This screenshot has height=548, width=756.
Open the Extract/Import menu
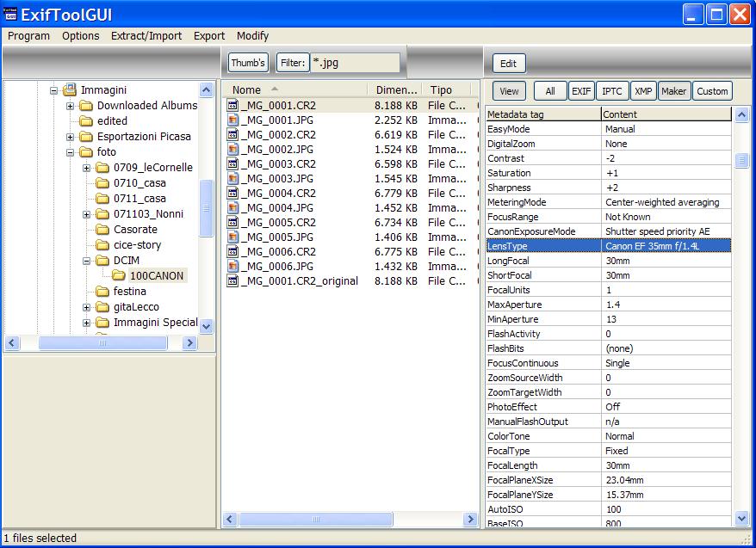point(146,35)
